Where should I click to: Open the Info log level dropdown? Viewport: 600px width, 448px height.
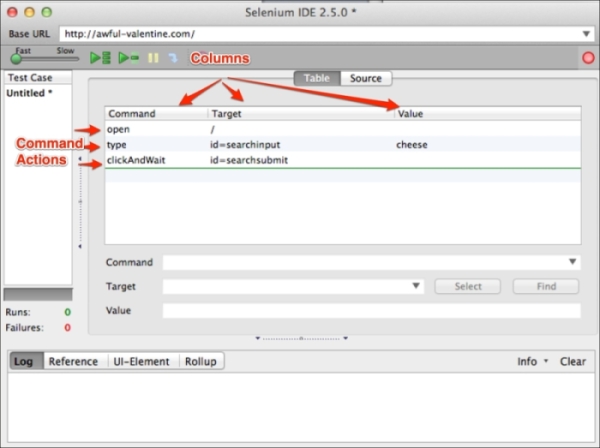pos(533,361)
